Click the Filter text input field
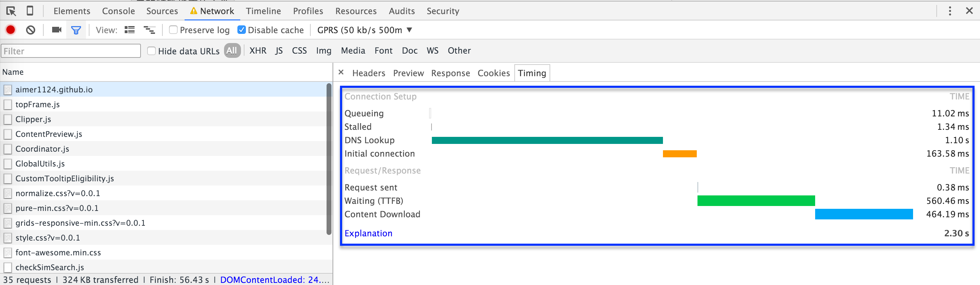980x285 pixels. coord(71,51)
